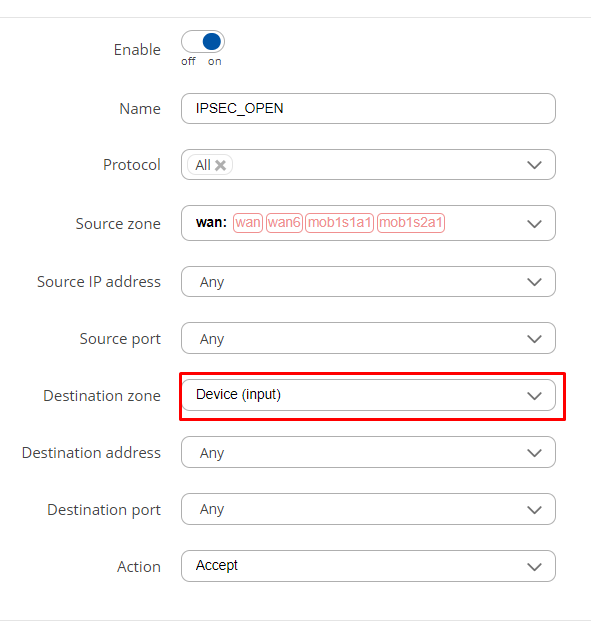
Task: Click the Name field containing IPSEC_OPEN
Action: pos(368,109)
